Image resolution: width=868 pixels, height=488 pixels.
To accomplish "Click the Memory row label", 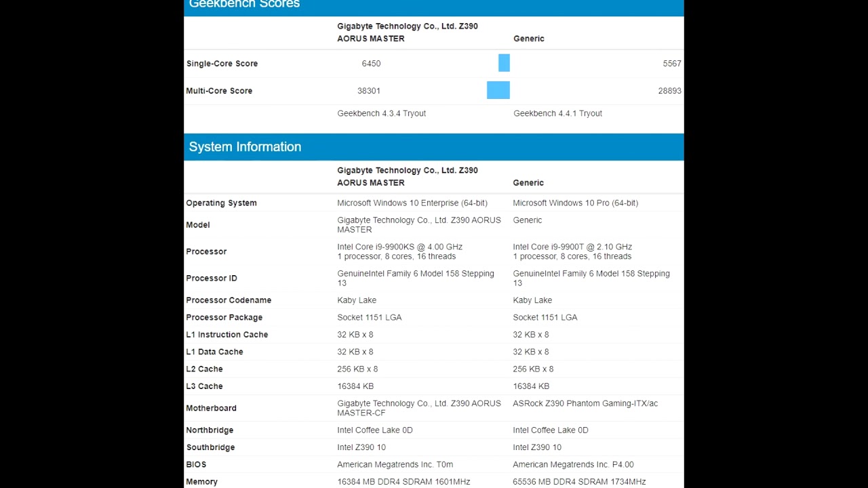I will point(201,482).
